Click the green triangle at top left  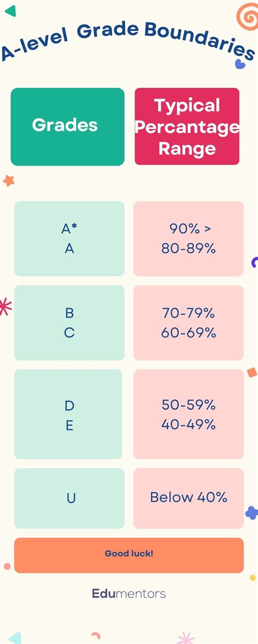point(11,11)
